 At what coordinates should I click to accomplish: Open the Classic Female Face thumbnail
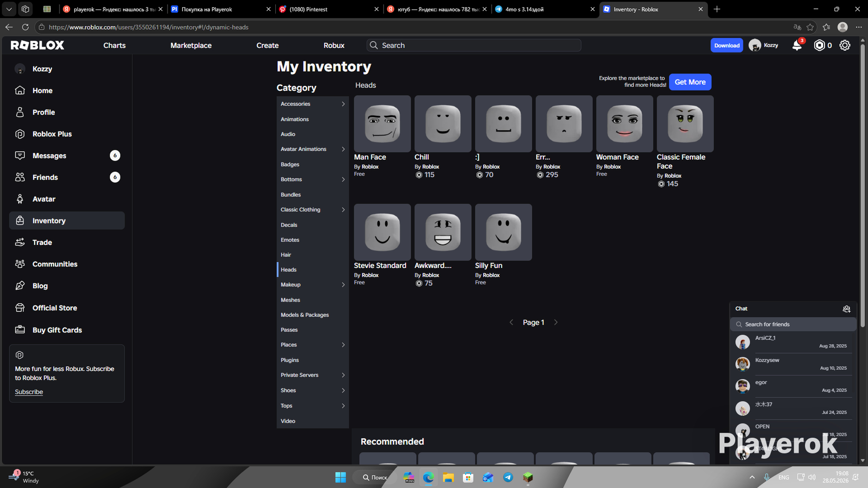point(685,124)
